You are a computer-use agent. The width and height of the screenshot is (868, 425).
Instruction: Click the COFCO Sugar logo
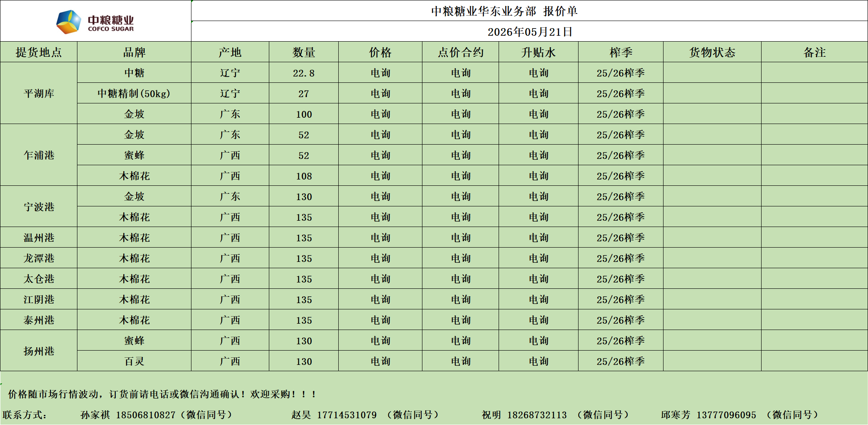click(x=95, y=22)
